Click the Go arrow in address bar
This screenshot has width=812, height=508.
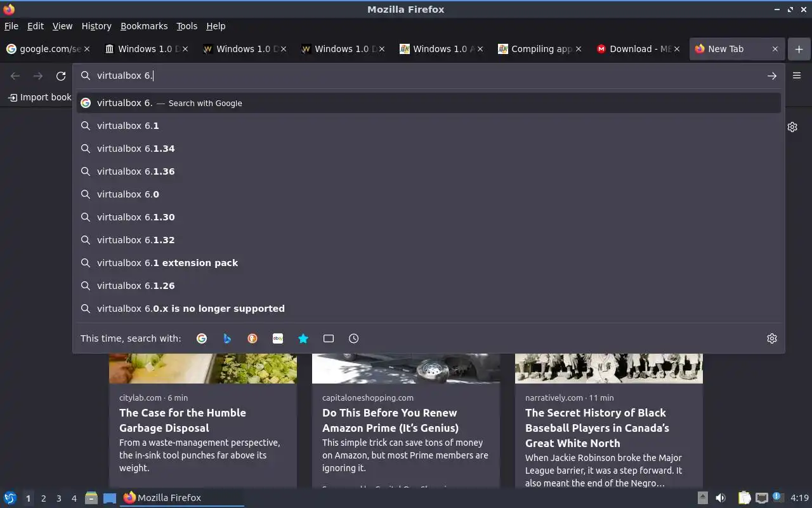(772, 76)
